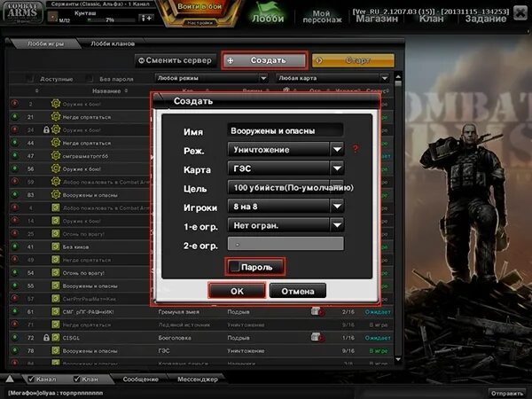
Task: Expand the Карта ГЭС dropdown
Action: click(x=286, y=168)
